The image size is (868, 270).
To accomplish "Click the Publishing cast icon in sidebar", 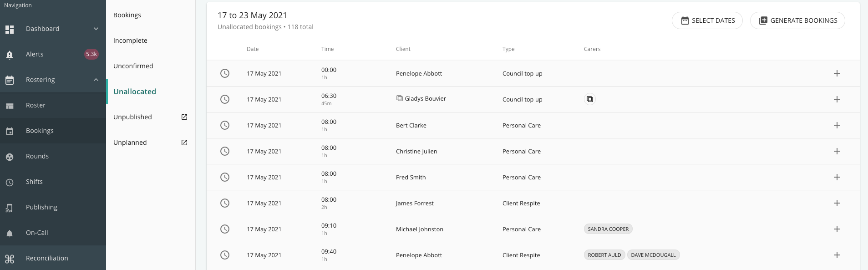I will point(10,208).
